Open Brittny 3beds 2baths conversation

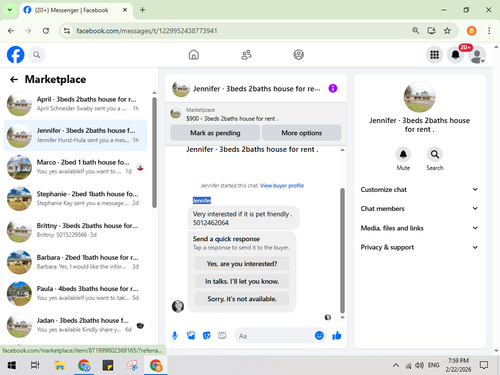75,230
